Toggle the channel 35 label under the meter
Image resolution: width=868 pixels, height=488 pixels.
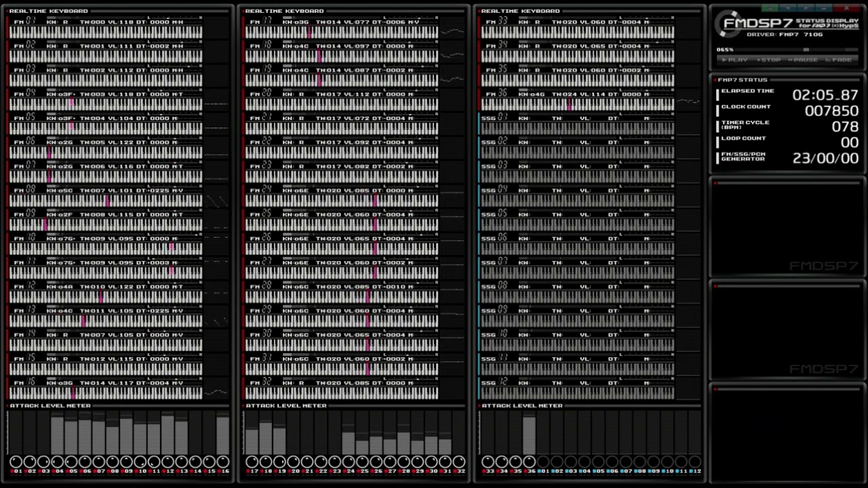pyautogui.click(x=515, y=471)
